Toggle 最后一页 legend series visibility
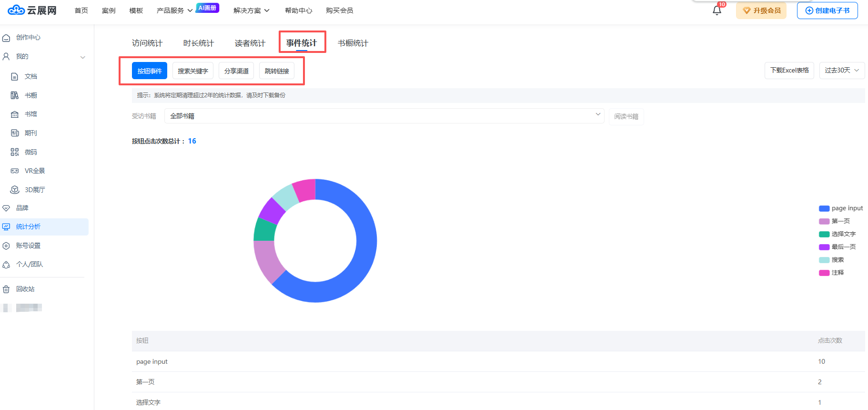868x410 pixels. point(837,247)
